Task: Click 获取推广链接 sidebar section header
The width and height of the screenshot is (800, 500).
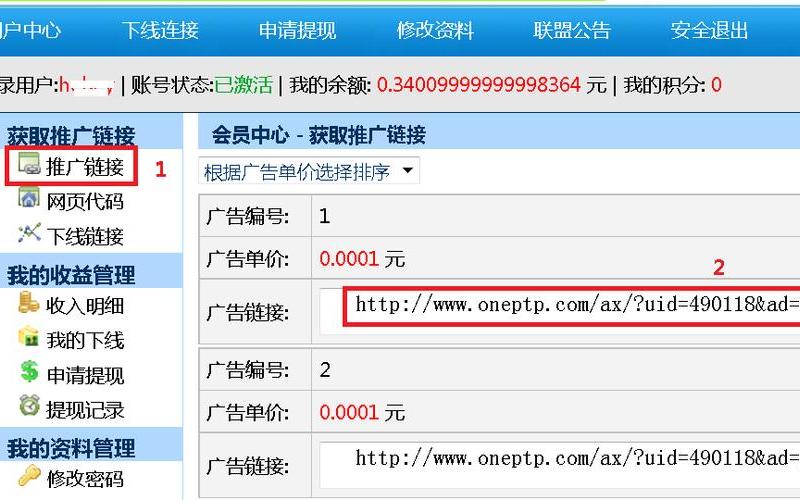Action: coord(71,136)
